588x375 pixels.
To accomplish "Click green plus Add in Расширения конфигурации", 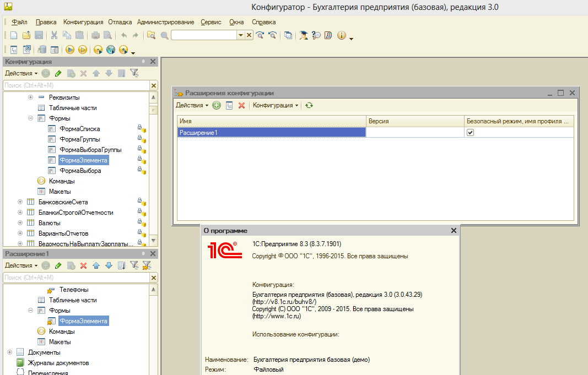I will click(217, 105).
